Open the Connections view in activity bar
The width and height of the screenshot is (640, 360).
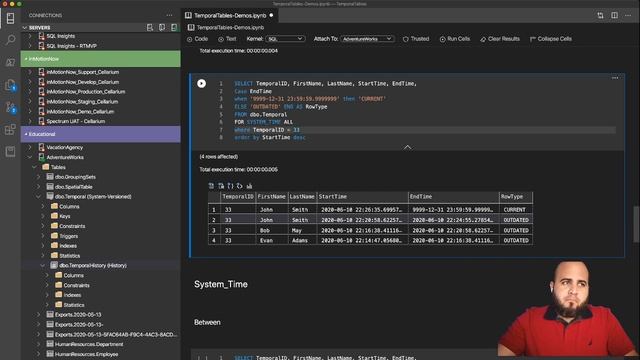pyautogui.click(x=10, y=18)
